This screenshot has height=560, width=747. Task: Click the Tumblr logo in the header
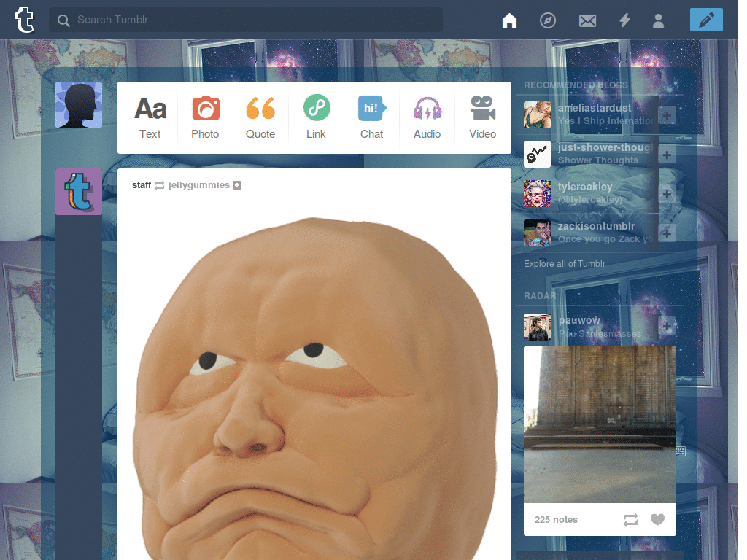tap(24, 20)
